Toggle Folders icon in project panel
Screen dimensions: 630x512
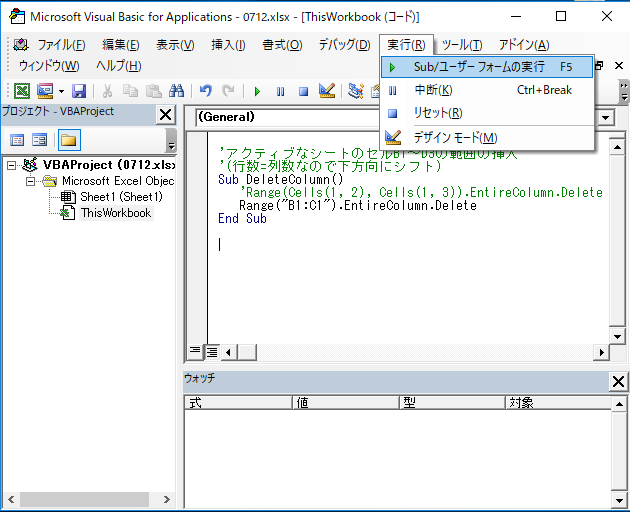[69, 140]
